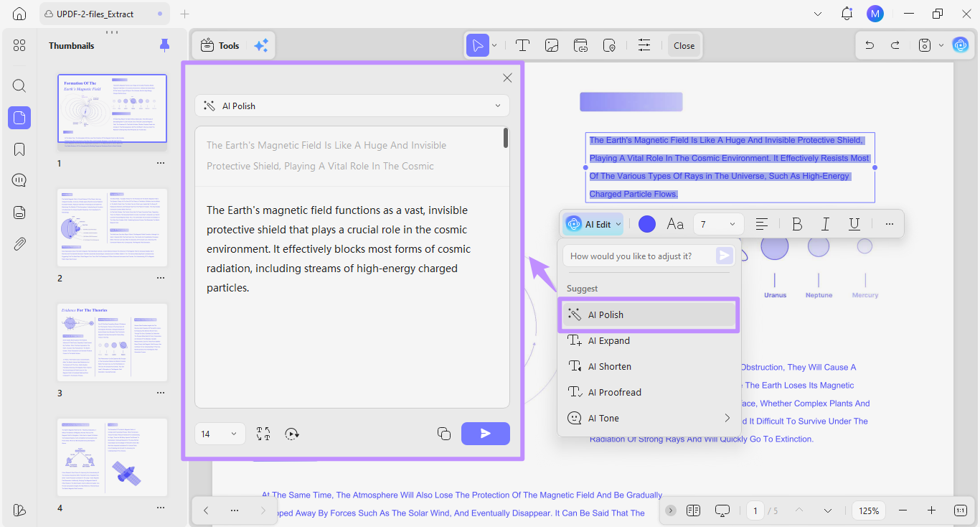The width and height of the screenshot is (980, 527).
Task: Open the Attachments paperclip panel
Action: (x=19, y=243)
